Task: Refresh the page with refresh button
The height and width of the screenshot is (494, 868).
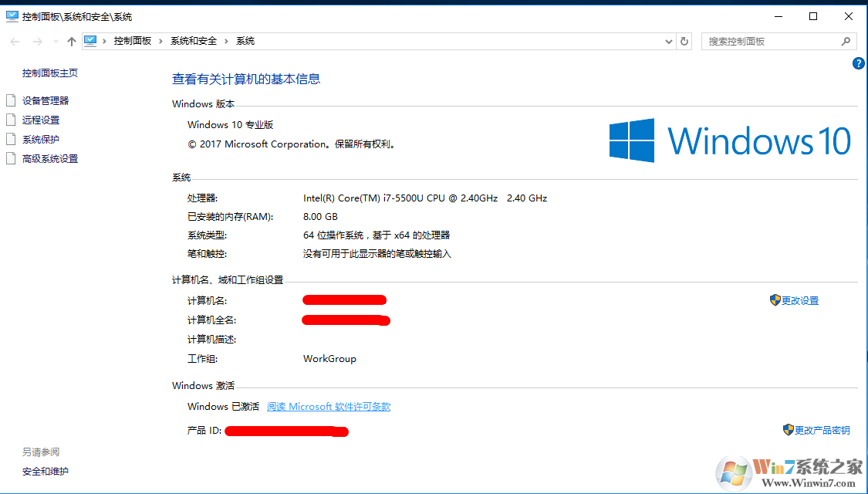Action: click(684, 42)
